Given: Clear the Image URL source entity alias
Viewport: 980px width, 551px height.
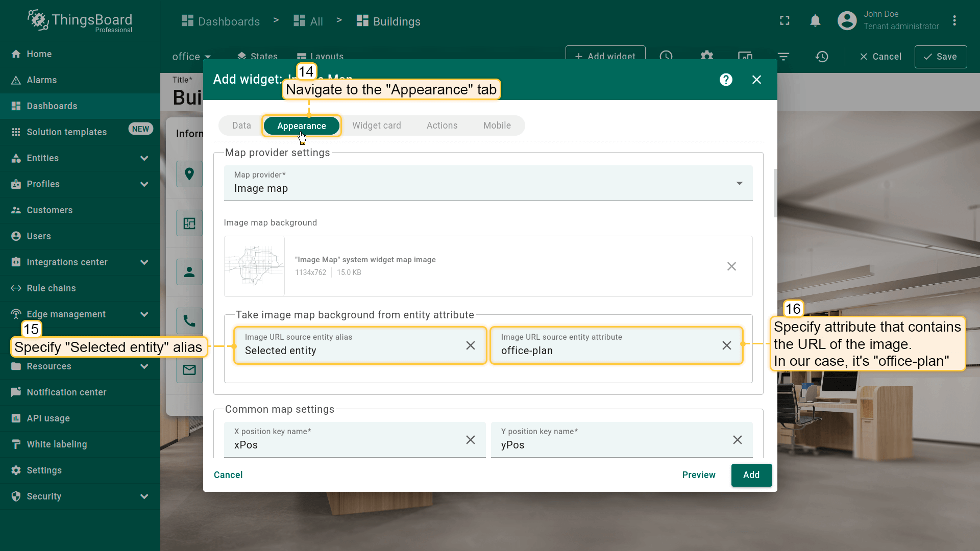Looking at the screenshot, I should click(x=470, y=345).
